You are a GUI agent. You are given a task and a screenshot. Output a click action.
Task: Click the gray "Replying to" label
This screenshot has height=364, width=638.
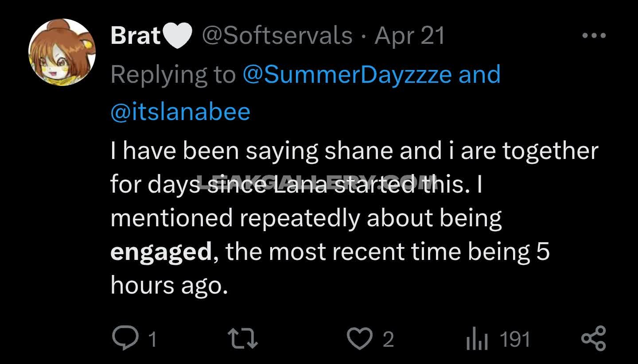coord(173,74)
